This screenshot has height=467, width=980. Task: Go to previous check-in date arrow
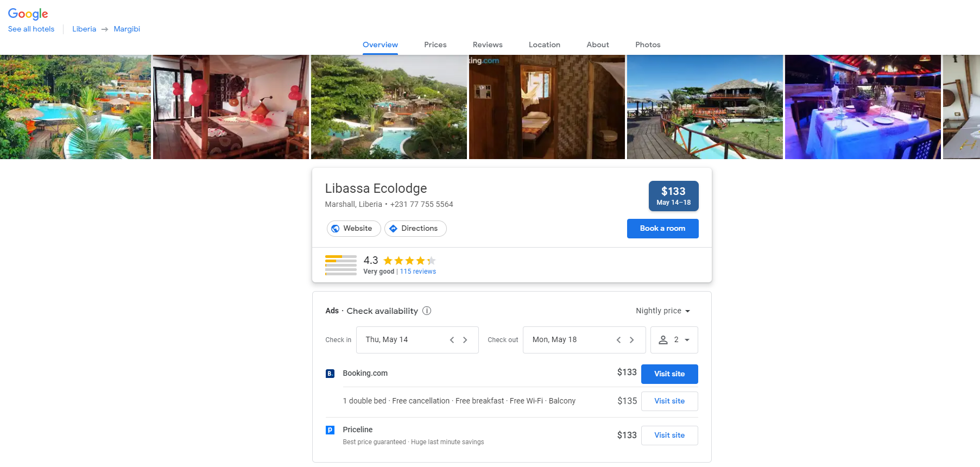coord(452,340)
